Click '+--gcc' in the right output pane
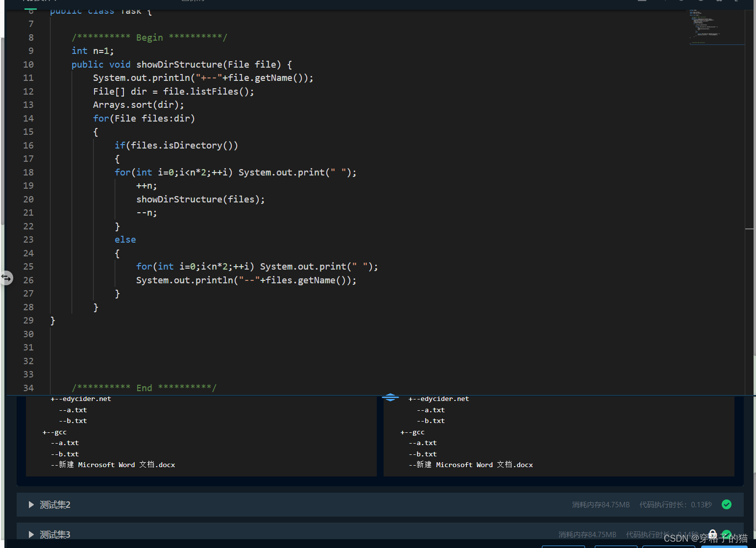Image resolution: width=756 pixels, height=548 pixels. [413, 432]
